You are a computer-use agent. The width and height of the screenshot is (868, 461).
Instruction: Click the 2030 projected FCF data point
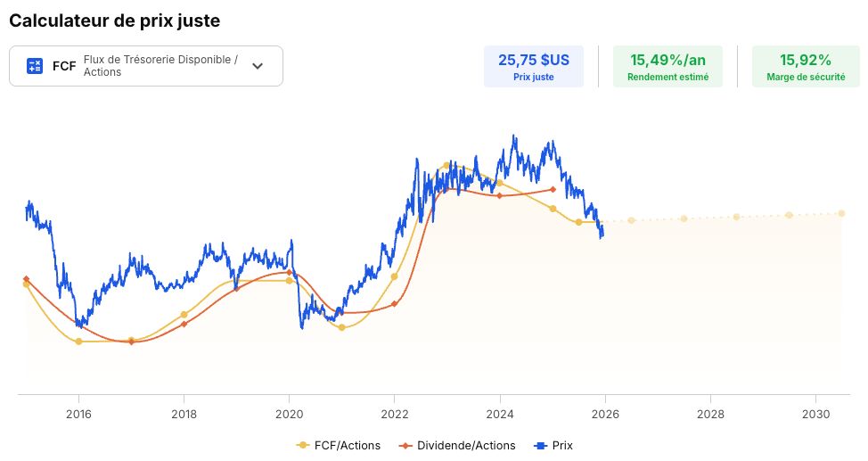(x=841, y=213)
